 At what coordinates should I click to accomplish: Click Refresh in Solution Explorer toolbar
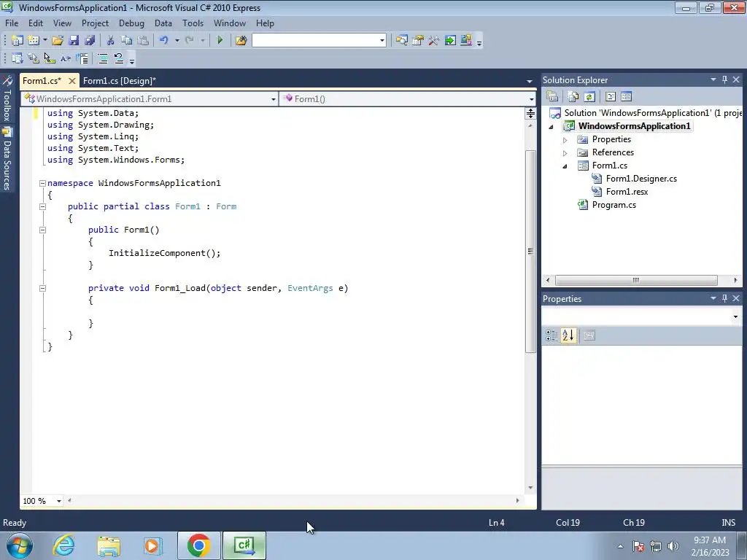589,97
